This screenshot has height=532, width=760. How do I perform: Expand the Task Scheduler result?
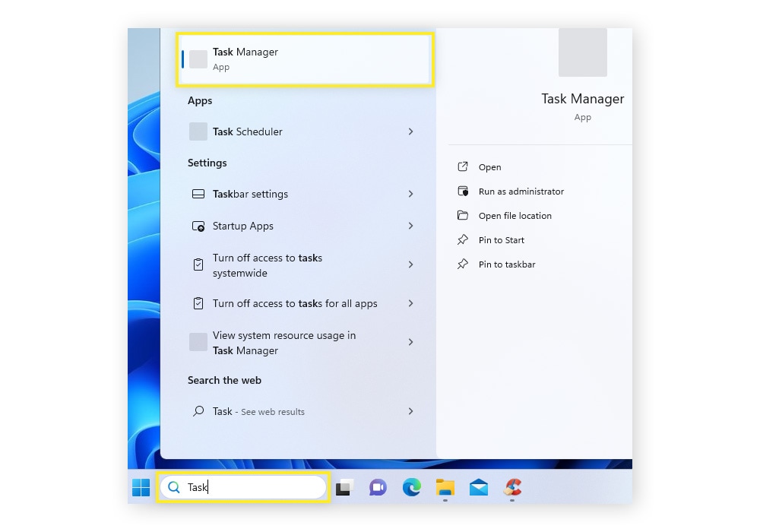[410, 131]
